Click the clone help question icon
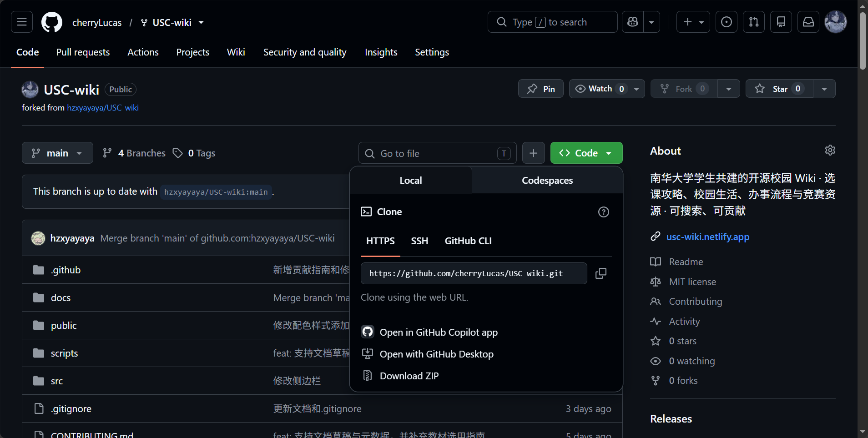 [x=604, y=212]
